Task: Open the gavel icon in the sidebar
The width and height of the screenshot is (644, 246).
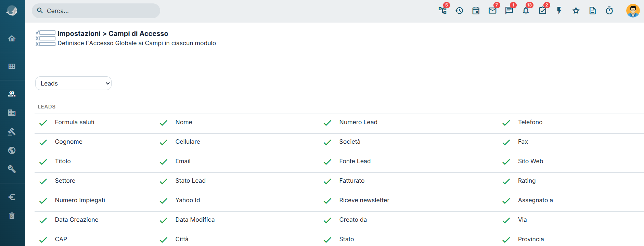Action: 12,131
